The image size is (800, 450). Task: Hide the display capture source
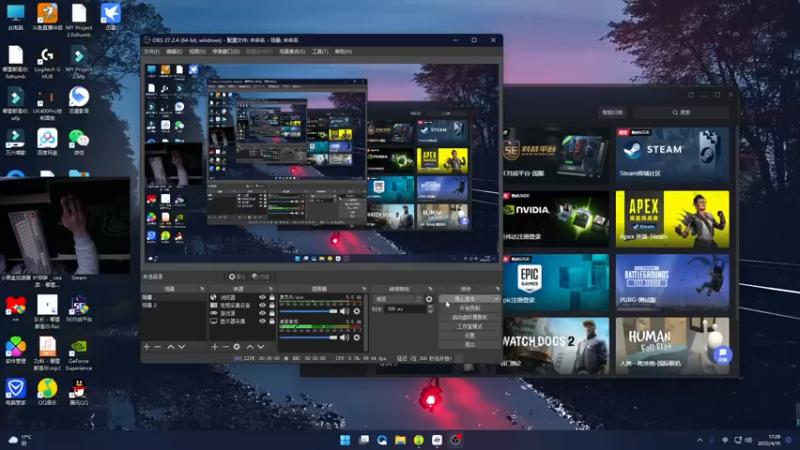click(x=263, y=321)
